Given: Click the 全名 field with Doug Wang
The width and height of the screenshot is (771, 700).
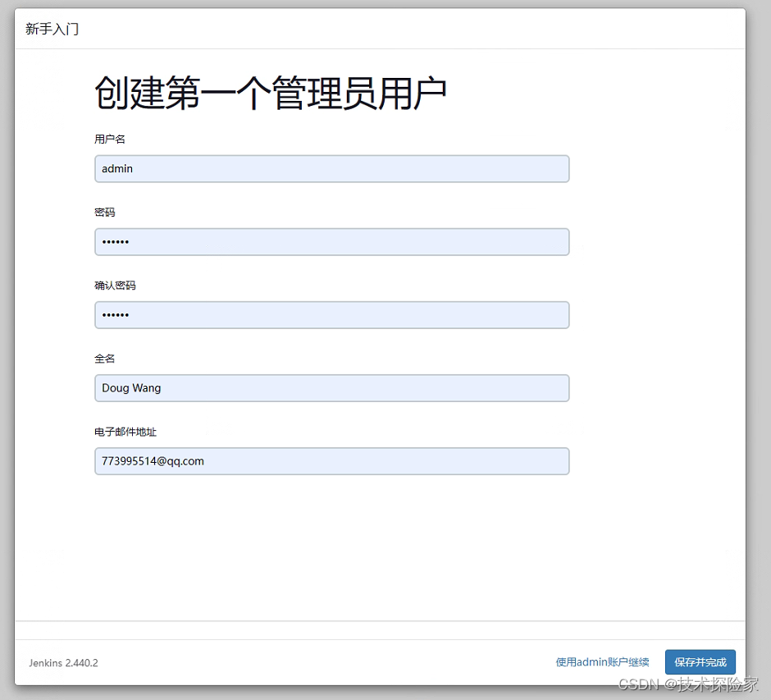Looking at the screenshot, I should [x=332, y=388].
